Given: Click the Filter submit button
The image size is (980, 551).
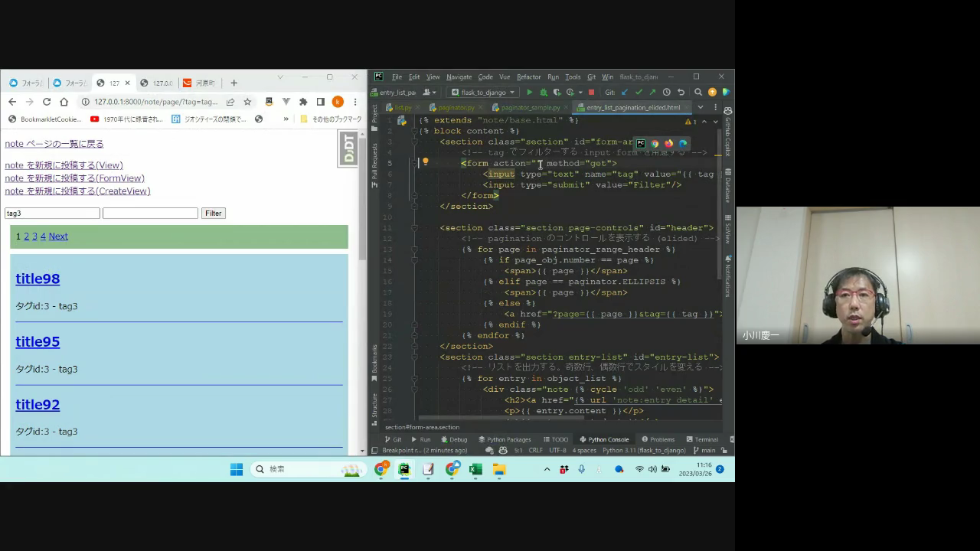Looking at the screenshot, I should point(214,214).
